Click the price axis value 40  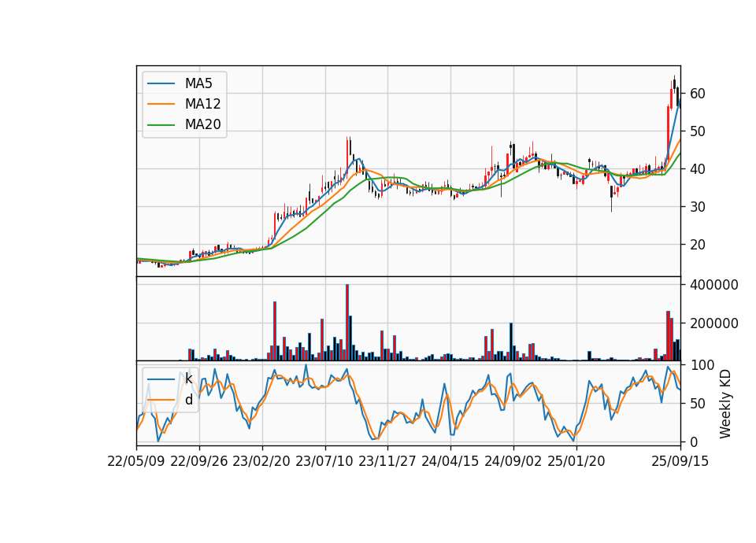point(697,169)
